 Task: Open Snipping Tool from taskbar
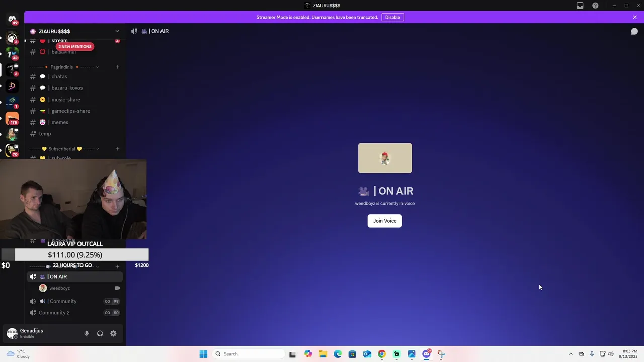[x=441, y=354]
